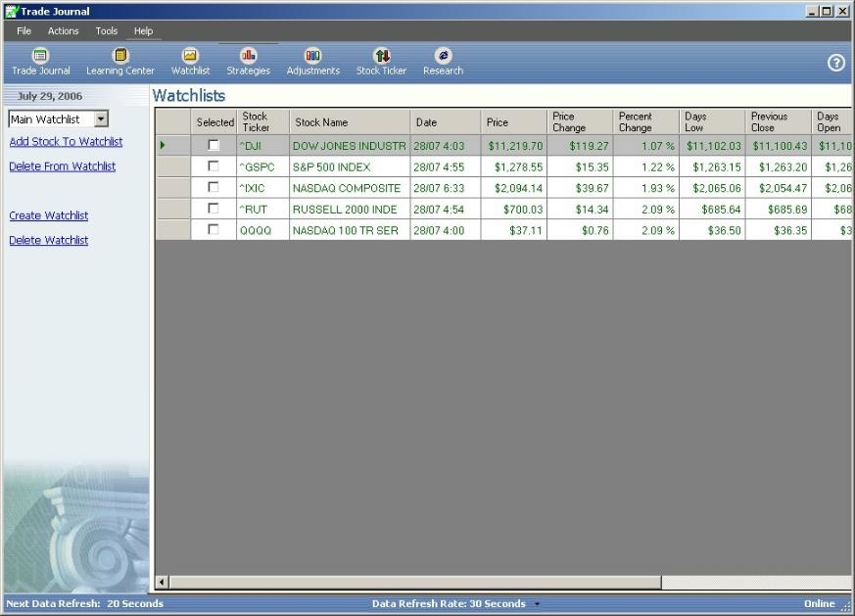Click the Create Watchlist link
Viewport: 855px width, 616px height.
click(x=49, y=215)
